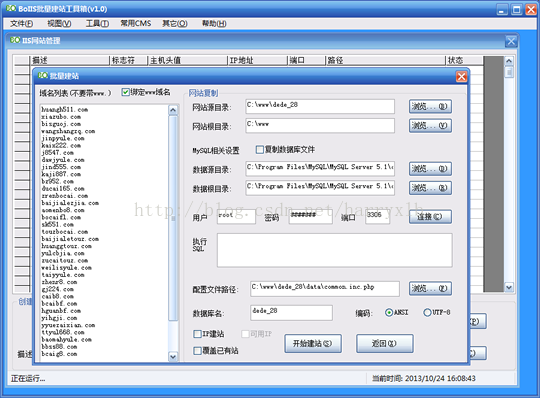
Task: Maximize the BoIIS main window
Action: [x=516, y=9]
